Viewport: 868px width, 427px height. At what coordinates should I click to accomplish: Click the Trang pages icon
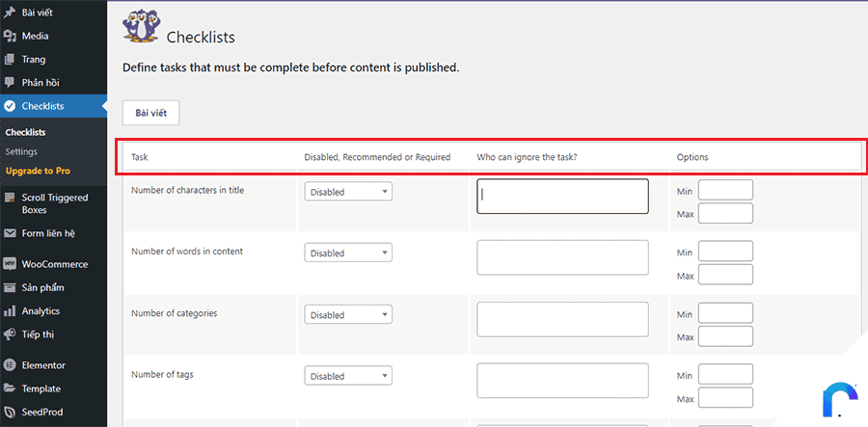[x=10, y=59]
